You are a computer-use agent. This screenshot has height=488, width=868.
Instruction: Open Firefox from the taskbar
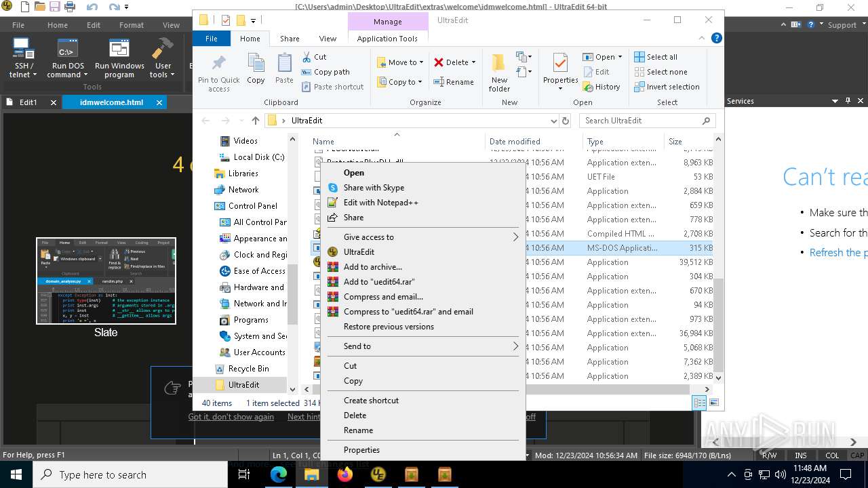coord(345,474)
